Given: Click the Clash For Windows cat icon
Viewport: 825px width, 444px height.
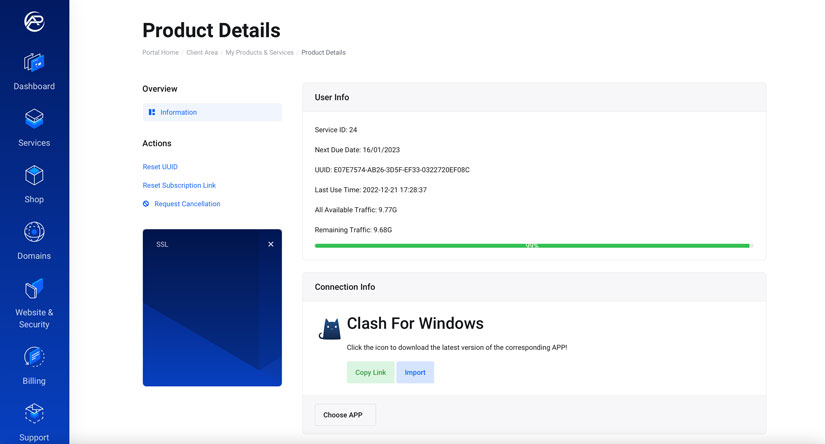Looking at the screenshot, I should click(x=329, y=329).
